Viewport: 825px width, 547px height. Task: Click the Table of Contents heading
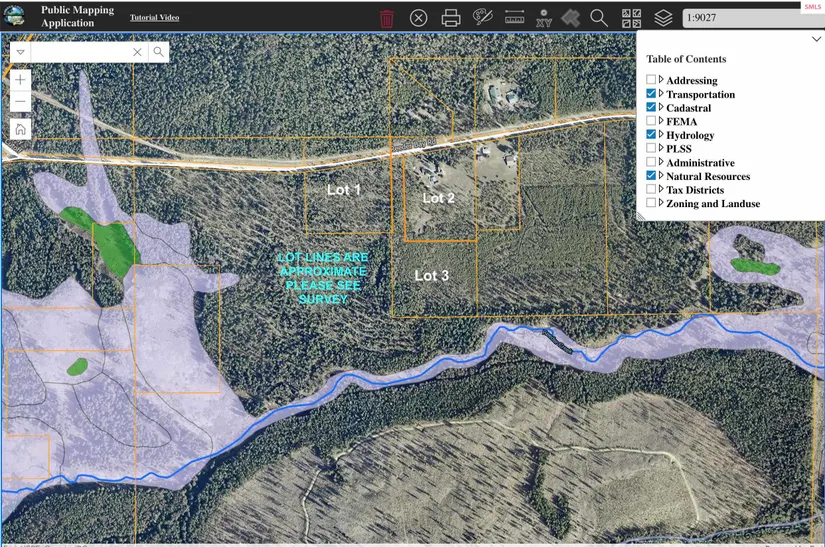686,59
